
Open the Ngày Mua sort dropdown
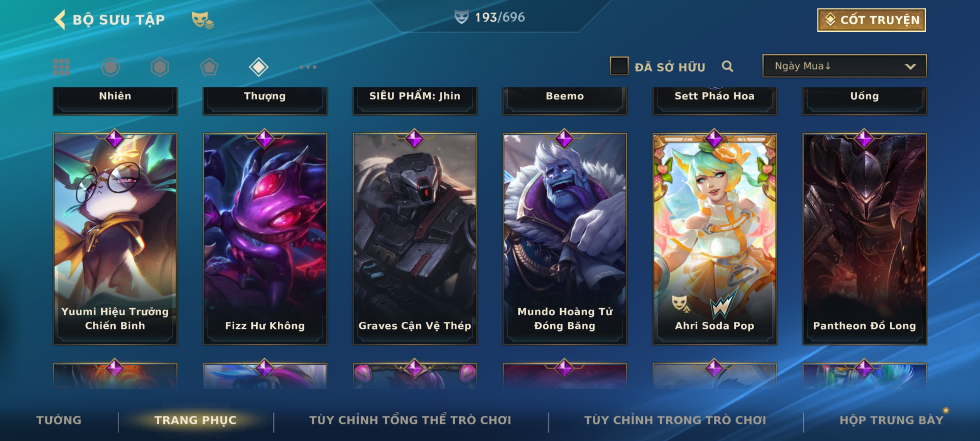tap(844, 66)
